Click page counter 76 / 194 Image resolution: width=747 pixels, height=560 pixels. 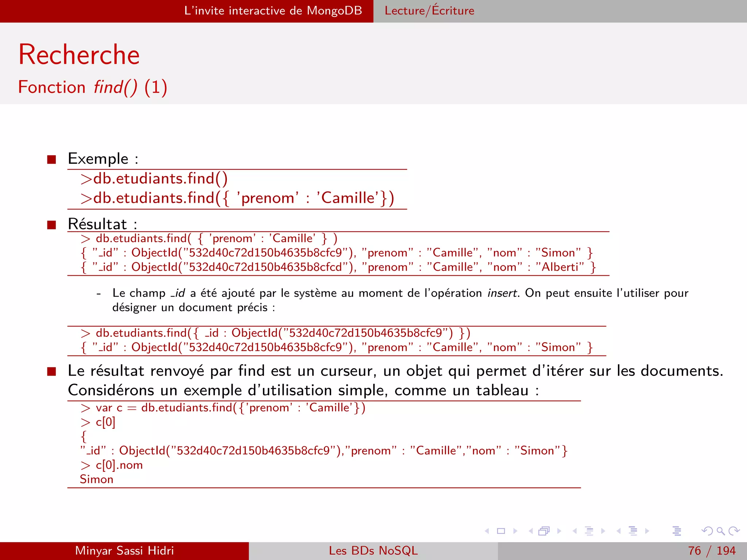712,551
